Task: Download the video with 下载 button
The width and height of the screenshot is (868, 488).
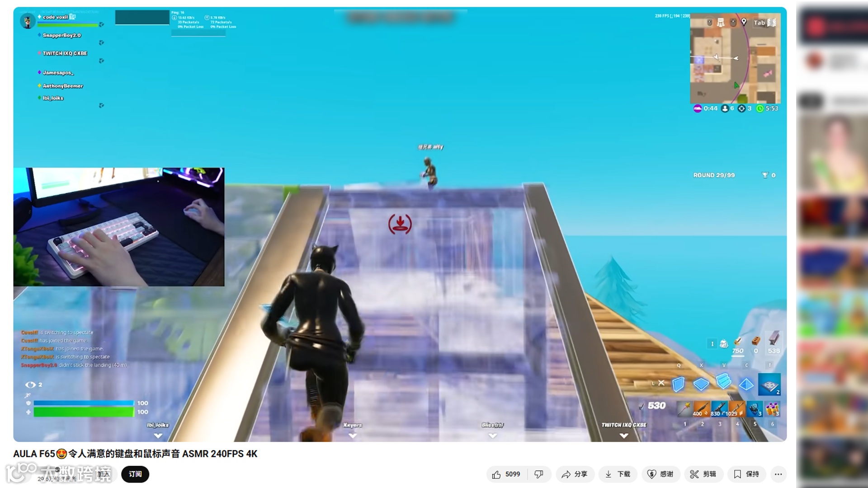Action: [x=618, y=474]
